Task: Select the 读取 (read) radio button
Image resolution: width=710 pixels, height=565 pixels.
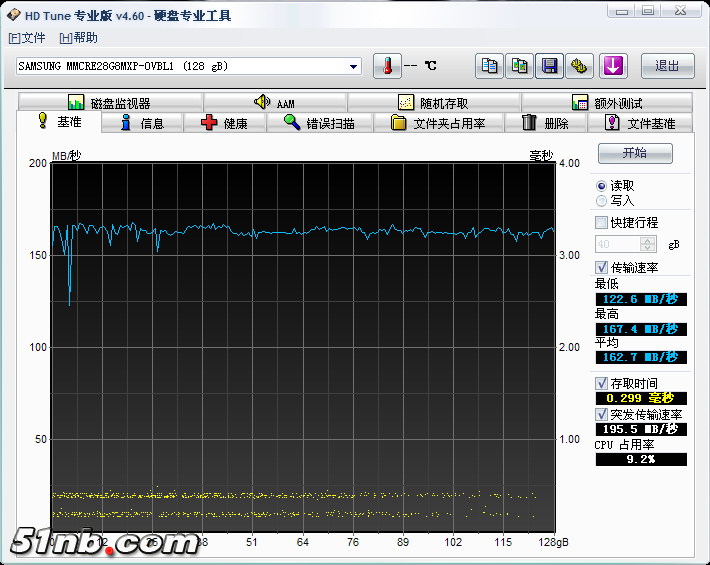Action: [x=601, y=186]
